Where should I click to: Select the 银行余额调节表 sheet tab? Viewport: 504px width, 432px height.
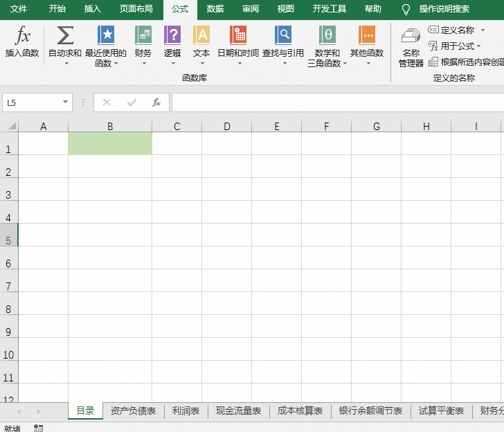[370, 411]
